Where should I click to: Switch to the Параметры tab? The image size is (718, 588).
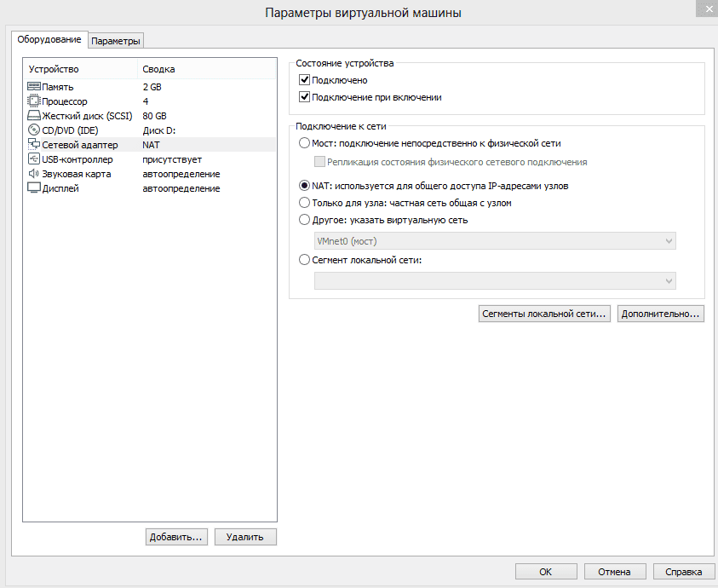point(116,41)
